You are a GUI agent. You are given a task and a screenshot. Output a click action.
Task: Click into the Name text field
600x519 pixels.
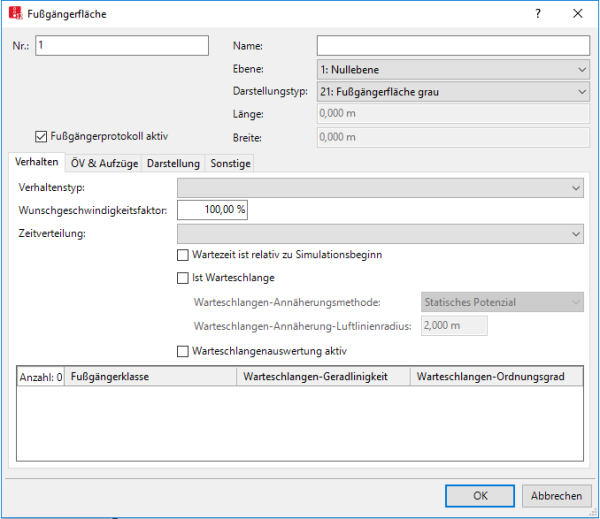[453, 46]
